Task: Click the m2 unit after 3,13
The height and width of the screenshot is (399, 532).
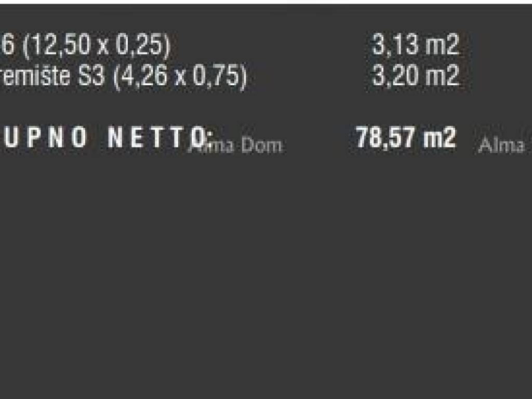Action: (442, 46)
